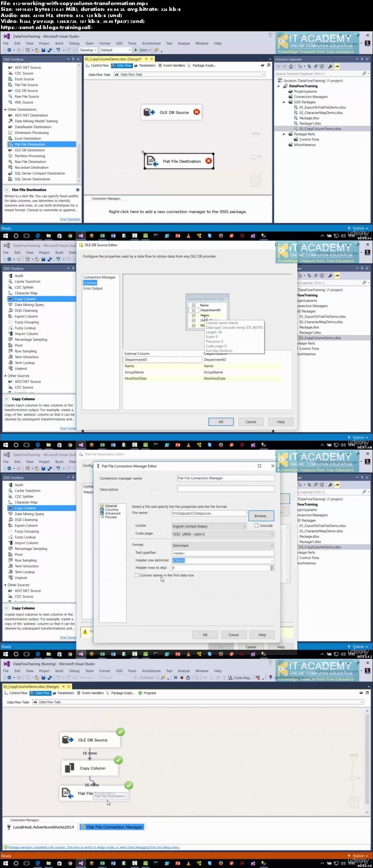Click the Find Samples link under Flat File Destination
373x868 pixels.
[70, 219]
